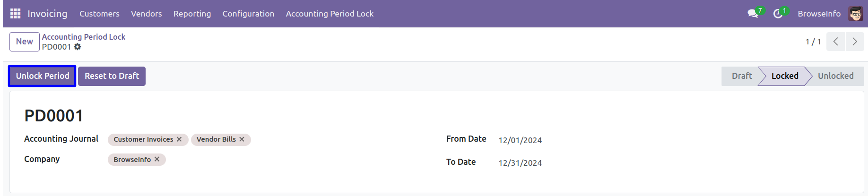Remove the BrowseInfo company tag
Image resolution: width=868 pixels, height=196 pixels.
[x=157, y=159]
